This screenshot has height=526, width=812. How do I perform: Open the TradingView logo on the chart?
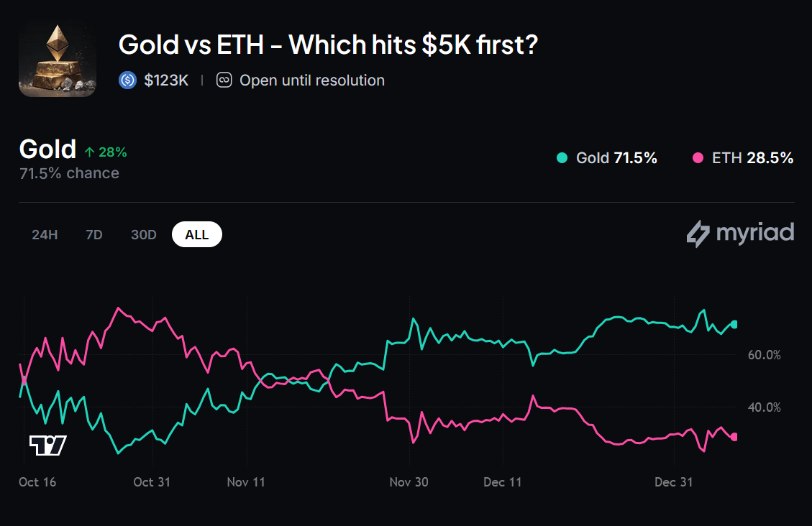(x=47, y=446)
